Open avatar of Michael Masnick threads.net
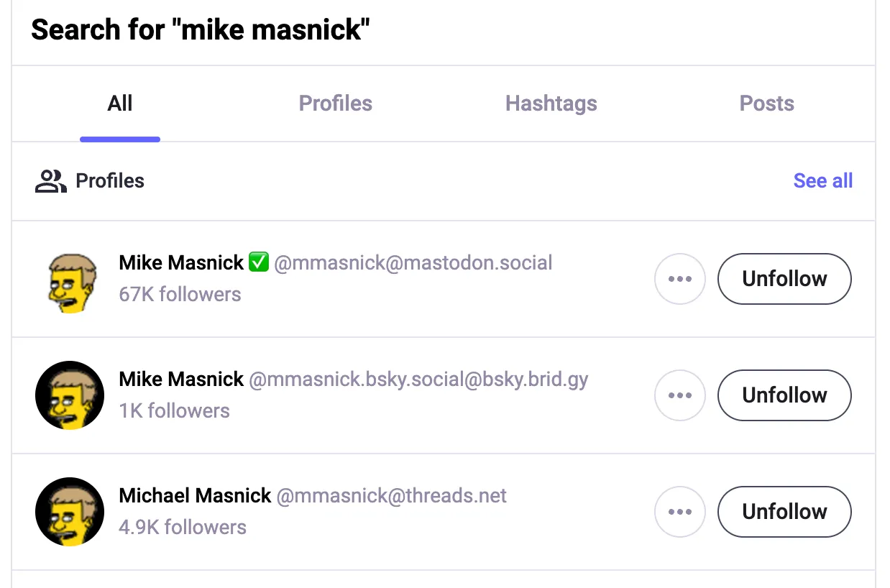 70,512
